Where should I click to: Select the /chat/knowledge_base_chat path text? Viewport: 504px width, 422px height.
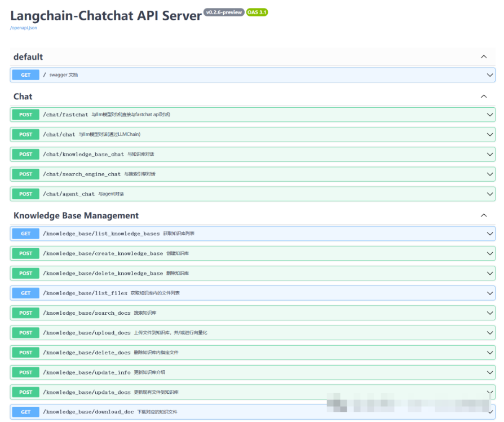(x=83, y=155)
